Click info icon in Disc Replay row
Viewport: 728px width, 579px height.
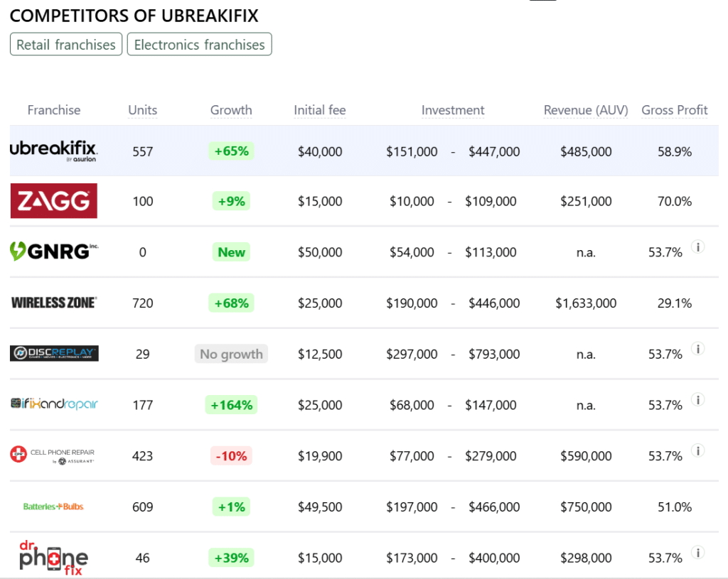tap(698, 349)
